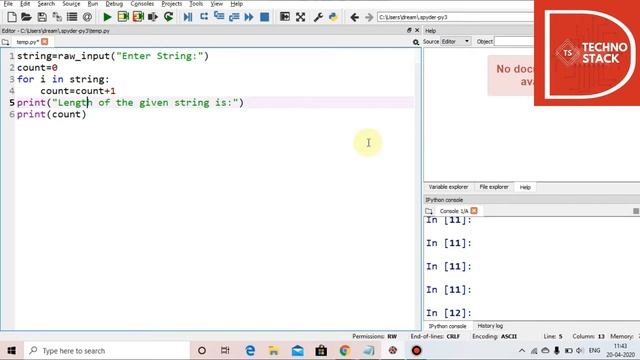Click the In [12]: console prompt

[449, 313]
